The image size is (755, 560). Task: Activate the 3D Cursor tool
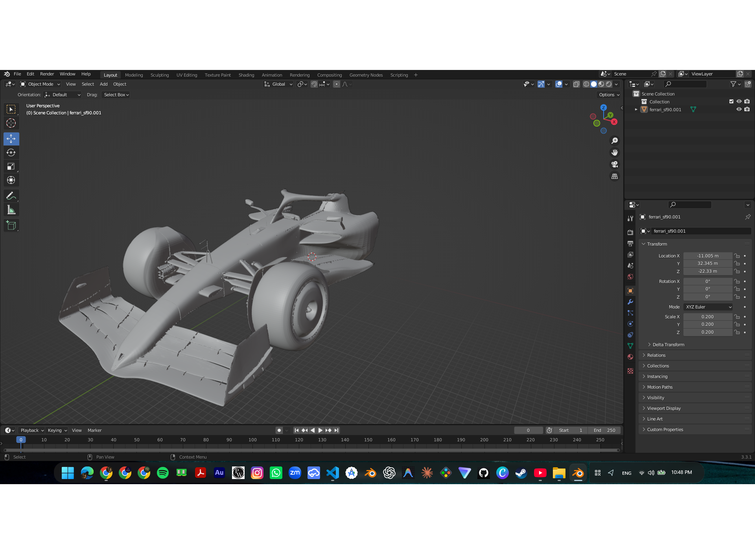pos(11,123)
